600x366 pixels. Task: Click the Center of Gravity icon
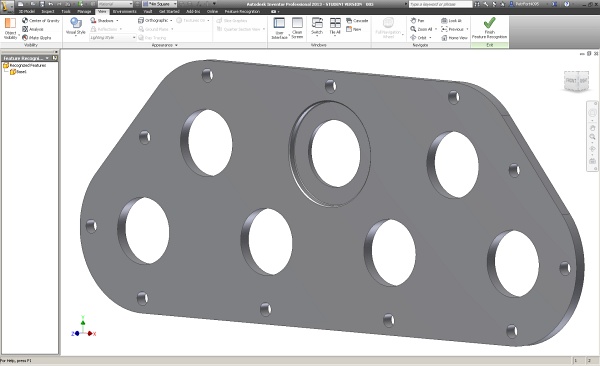25,20
